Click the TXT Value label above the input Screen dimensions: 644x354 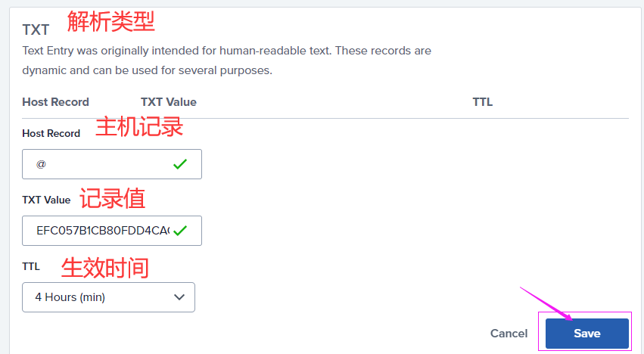click(x=46, y=200)
